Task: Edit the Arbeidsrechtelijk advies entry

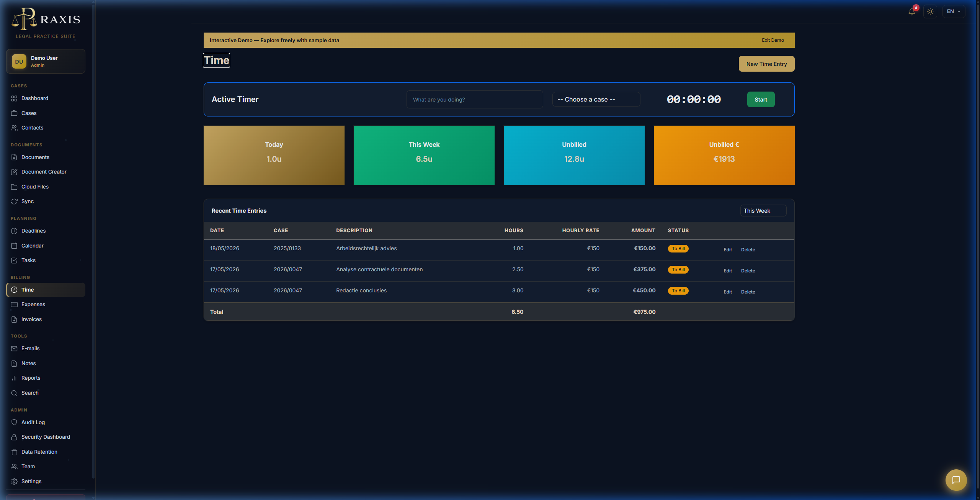Action: [727, 250]
